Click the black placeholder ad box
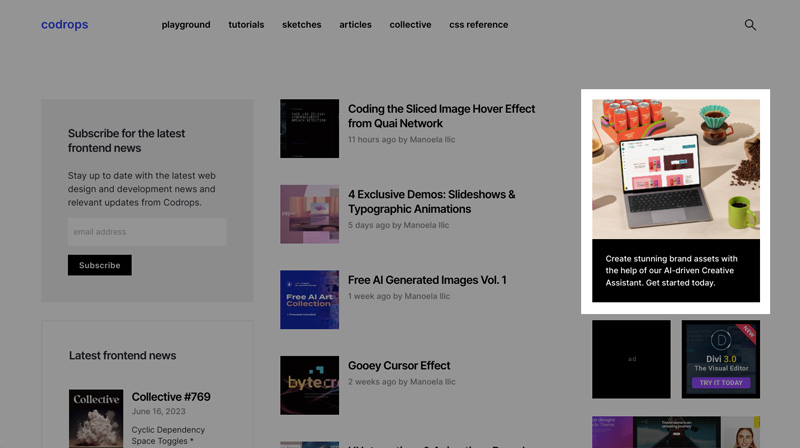Image resolution: width=800 pixels, height=448 pixels. pyautogui.click(x=631, y=359)
